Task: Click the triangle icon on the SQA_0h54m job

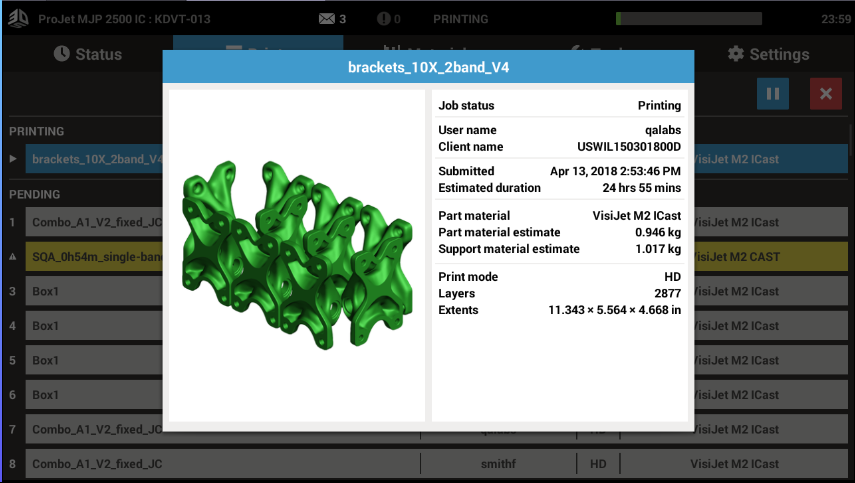Action: 12,257
